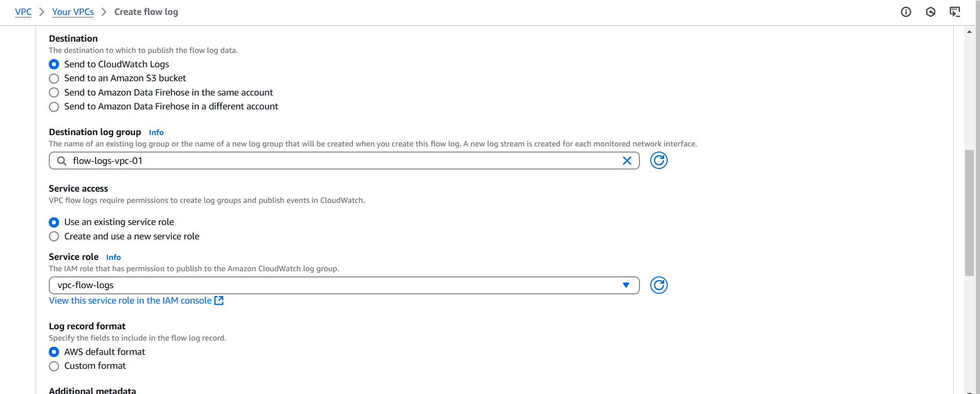Click the page vertical scrollbar thumb

click(969, 213)
